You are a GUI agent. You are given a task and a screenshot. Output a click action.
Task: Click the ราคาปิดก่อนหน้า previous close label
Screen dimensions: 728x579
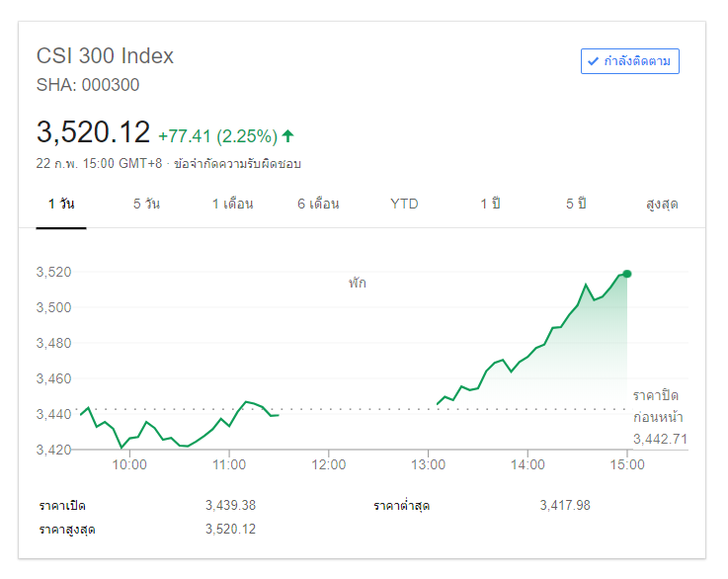658,406
